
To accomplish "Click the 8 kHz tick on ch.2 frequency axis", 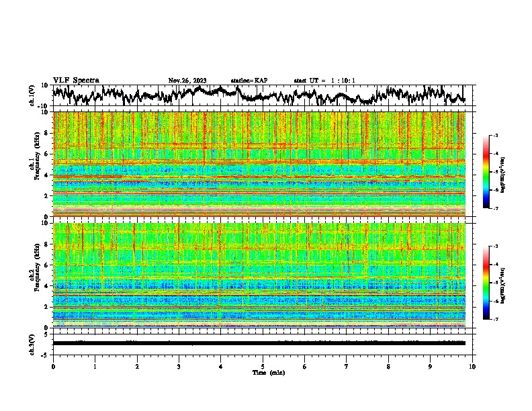I will pos(47,244).
